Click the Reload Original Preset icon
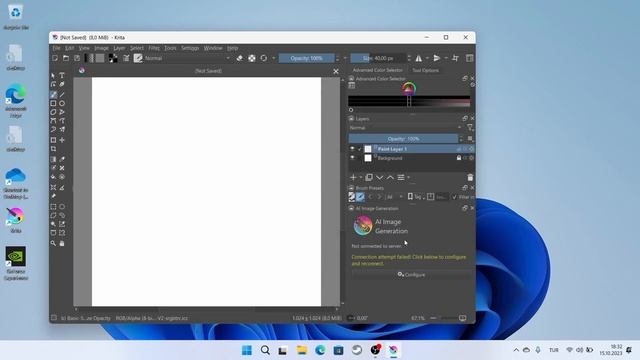640x360 pixels. pos(264,58)
